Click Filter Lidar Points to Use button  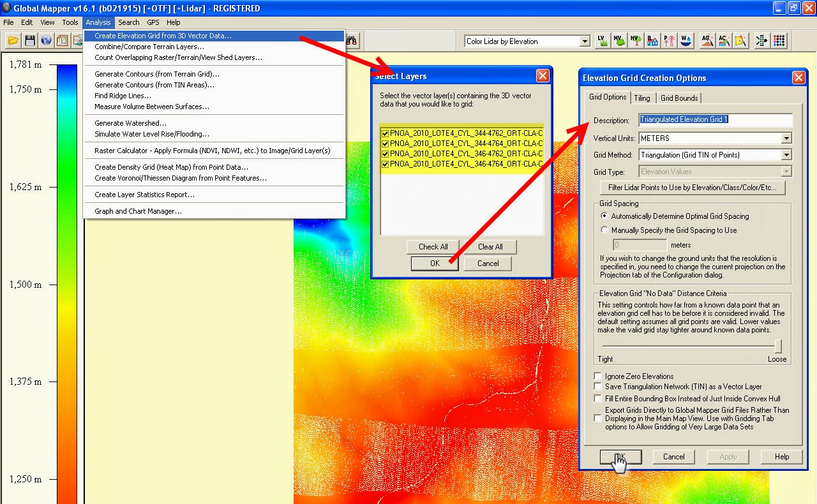point(693,188)
